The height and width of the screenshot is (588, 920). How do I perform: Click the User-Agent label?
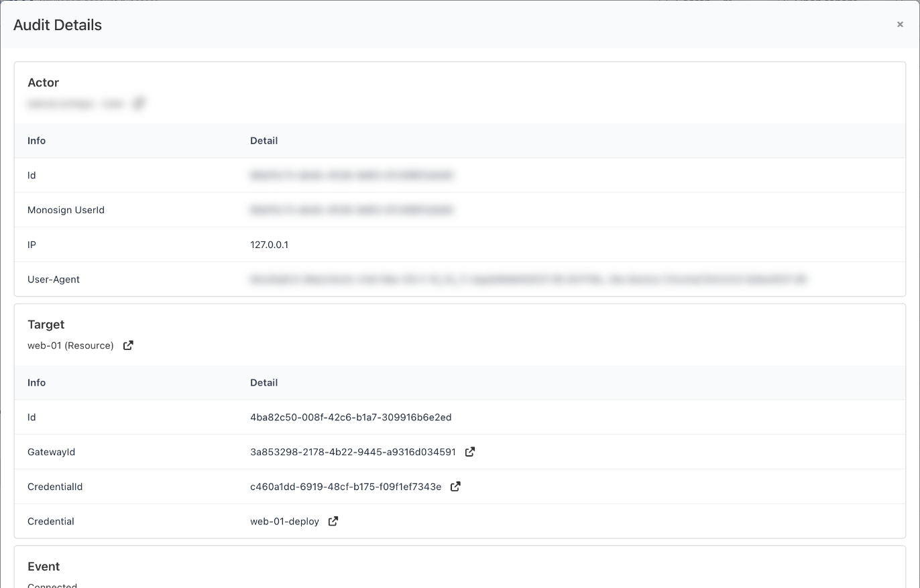(54, 280)
